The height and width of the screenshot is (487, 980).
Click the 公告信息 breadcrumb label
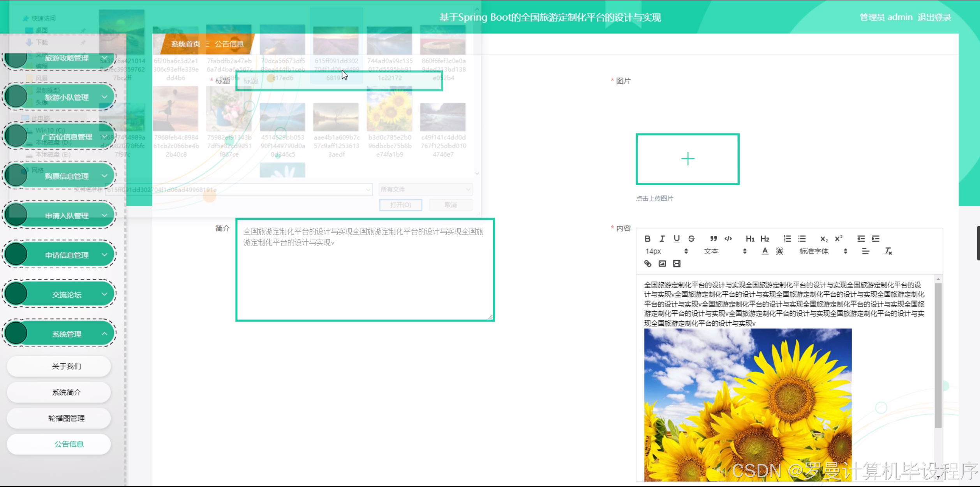coord(229,44)
